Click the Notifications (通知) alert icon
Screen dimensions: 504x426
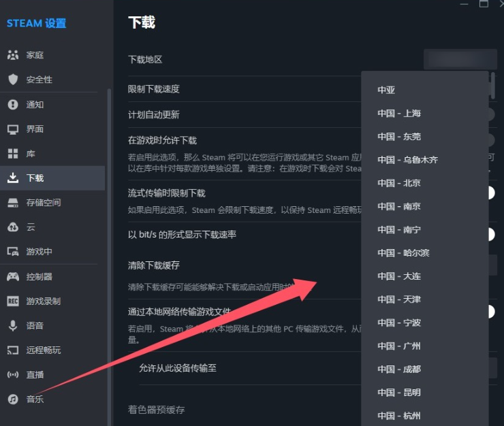pyautogui.click(x=13, y=104)
